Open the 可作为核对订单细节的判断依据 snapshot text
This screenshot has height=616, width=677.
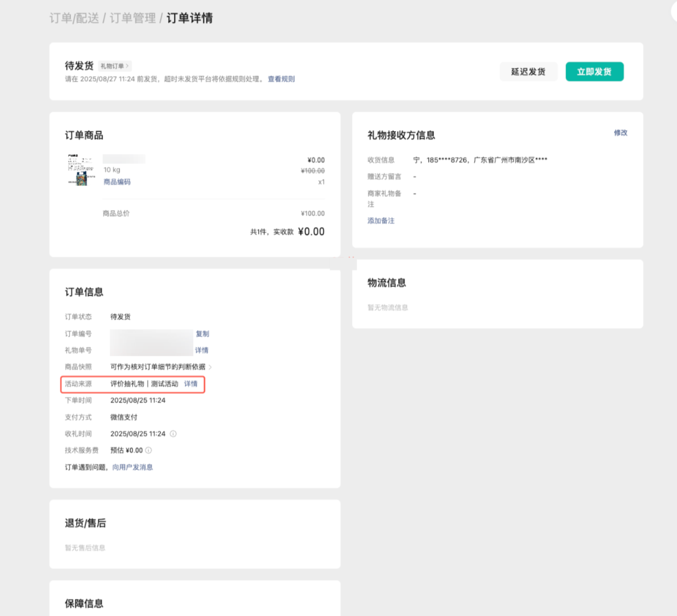click(x=157, y=367)
